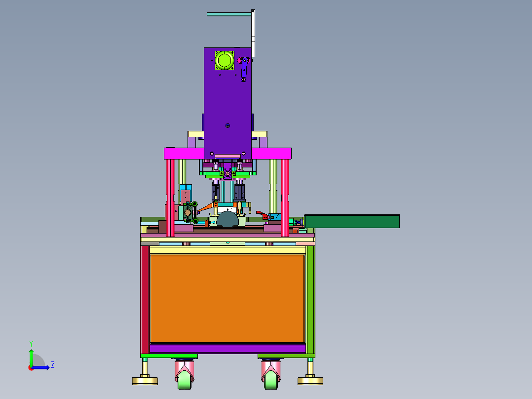Click the right green caster wheel

(270, 380)
